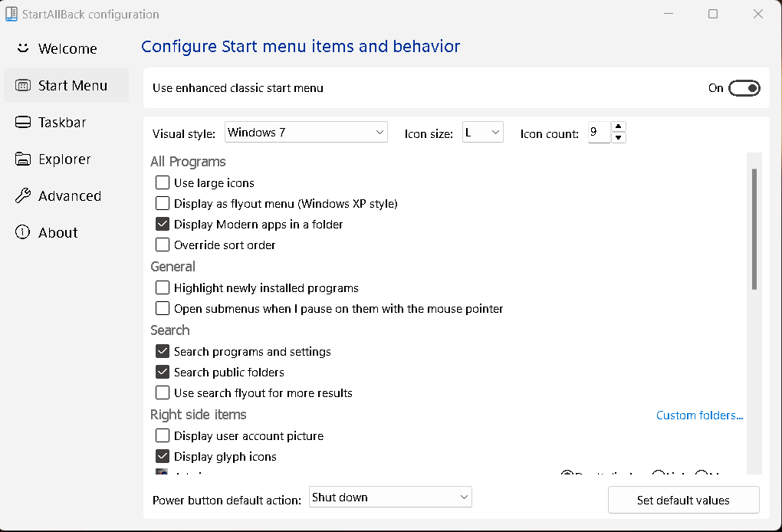Click the "All Programs" section heading

(x=188, y=162)
